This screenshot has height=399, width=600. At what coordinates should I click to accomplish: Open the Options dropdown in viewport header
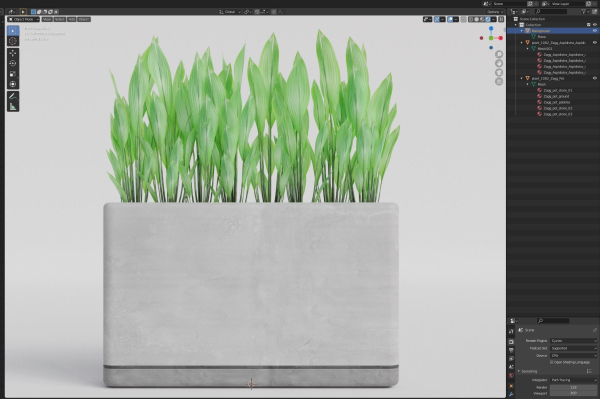coord(495,12)
